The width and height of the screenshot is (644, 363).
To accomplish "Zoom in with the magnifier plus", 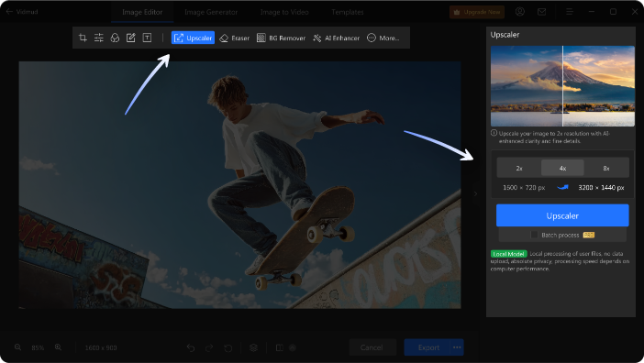I will 58,347.
